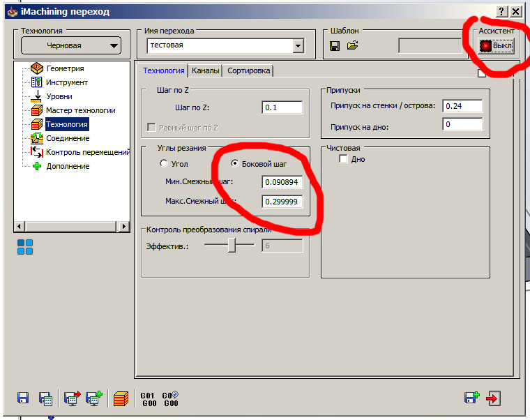Click the Мастер технологии icon
Screen dimensions: 530x420
point(37,110)
